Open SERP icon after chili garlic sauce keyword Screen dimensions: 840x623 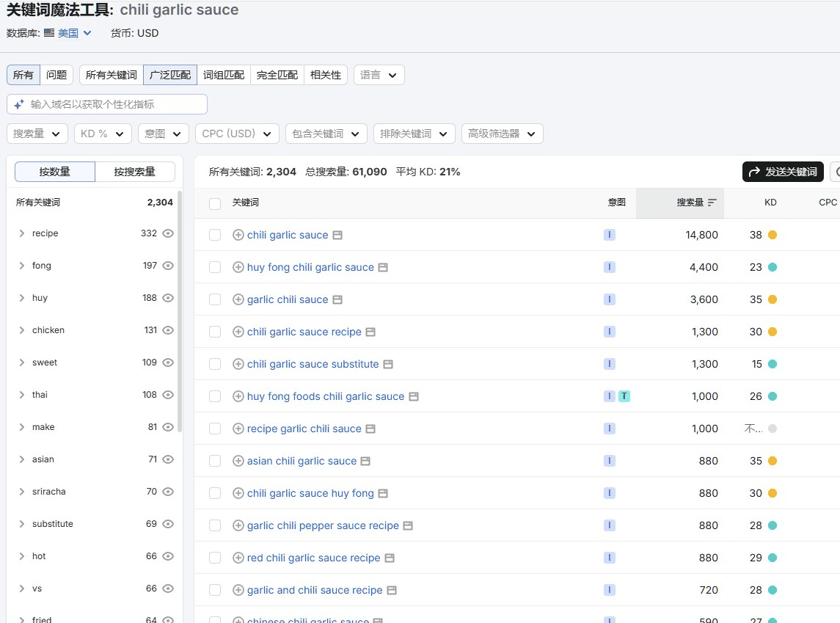click(337, 235)
